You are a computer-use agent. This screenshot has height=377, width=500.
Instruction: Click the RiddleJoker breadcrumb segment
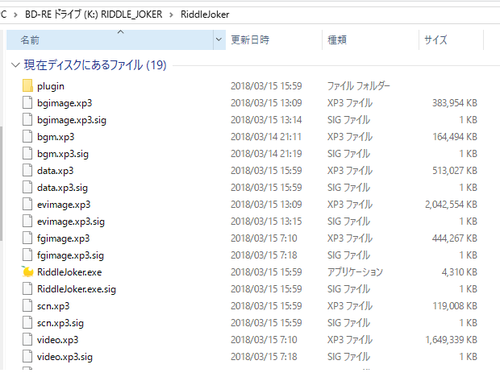click(x=205, y=14)
